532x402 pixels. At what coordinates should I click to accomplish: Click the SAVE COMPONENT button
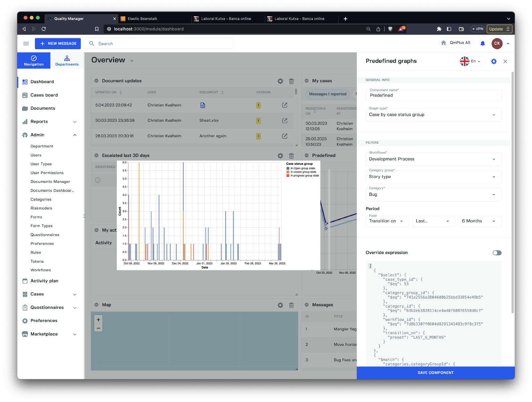pyautogui.click(x=435, y=373)
